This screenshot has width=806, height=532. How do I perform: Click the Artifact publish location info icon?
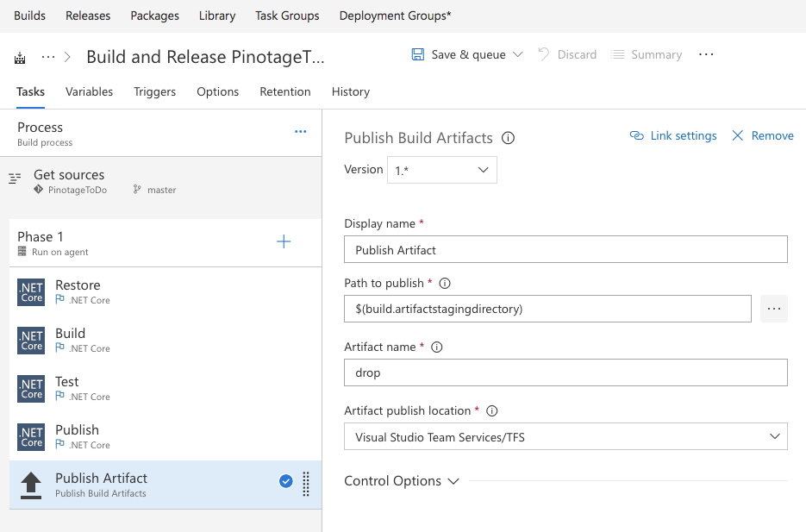(492, 410)
